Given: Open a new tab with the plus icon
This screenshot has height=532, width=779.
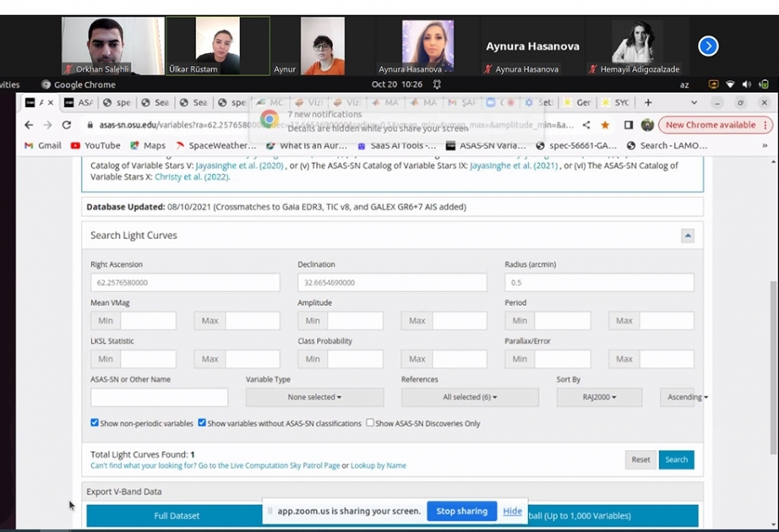Looking at the screenshot, I should click(x=648, y=102).
